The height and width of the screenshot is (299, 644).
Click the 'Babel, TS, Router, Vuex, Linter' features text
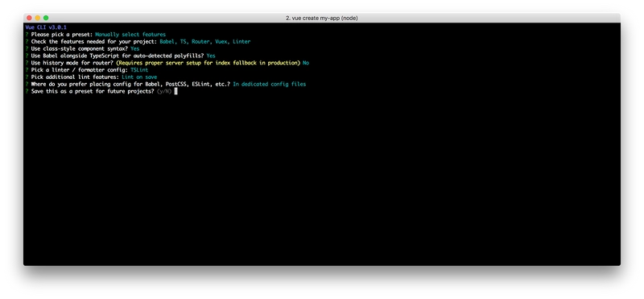pos(205,42)
